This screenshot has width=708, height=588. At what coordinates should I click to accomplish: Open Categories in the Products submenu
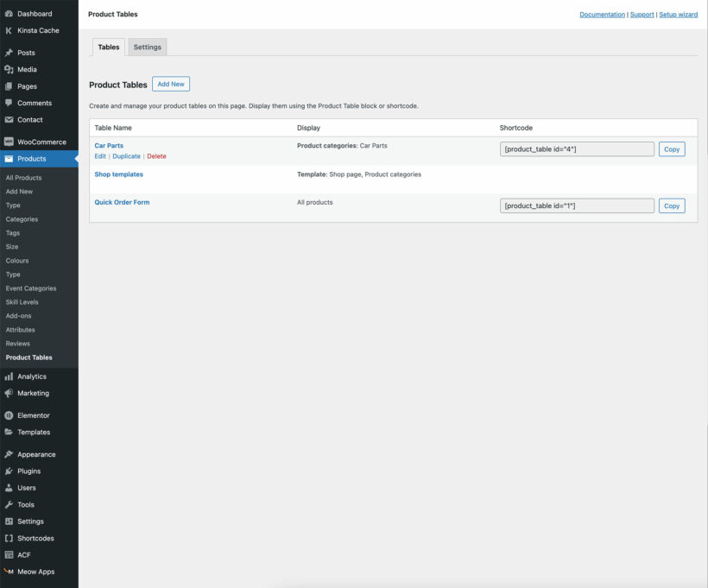[22, 219]
